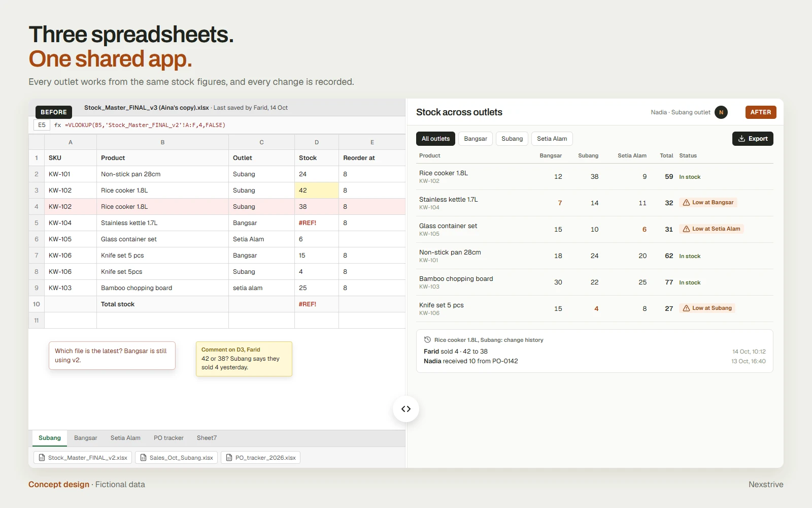This screenshot has height=508, width=812.
Task: Click the VLOOKUP formula bar text
Action: click(x=145, y=125)
